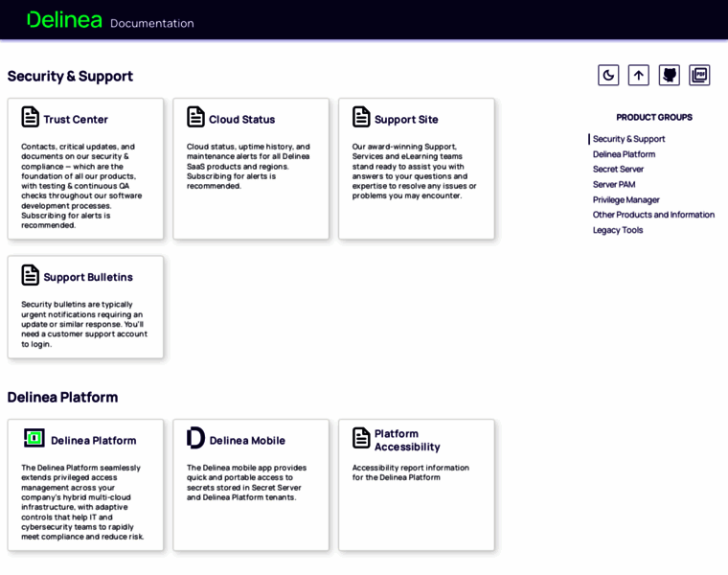Click Delinea Mobile description about mobile app
728x575 pixels.
246,483
